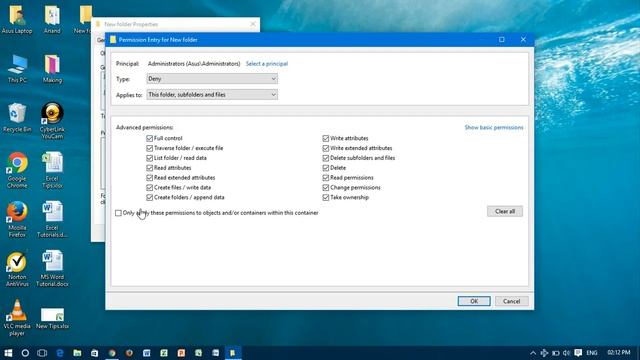Click the battery icon in tray

point(556,353)
